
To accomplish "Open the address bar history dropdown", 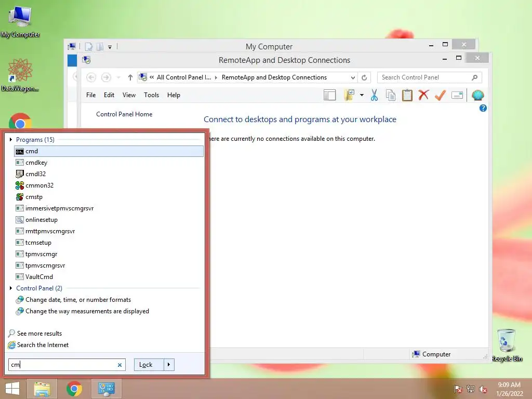I will [x=353, y=78].
